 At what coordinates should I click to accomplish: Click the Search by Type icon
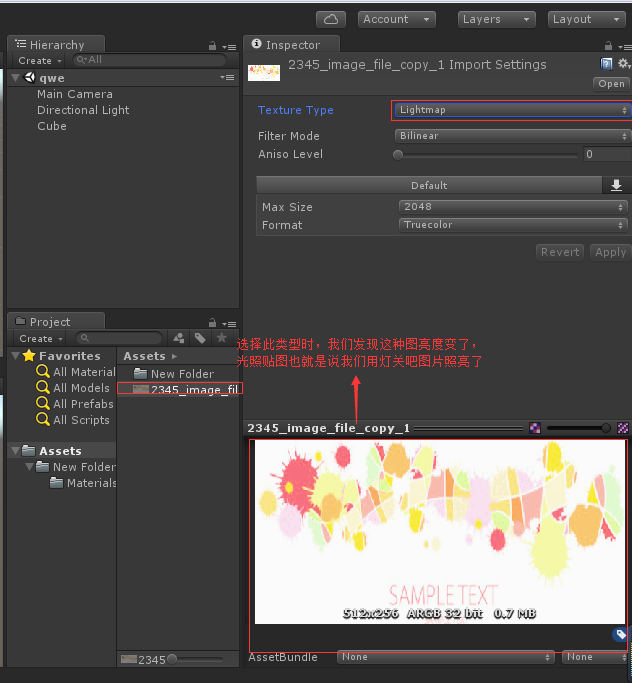click(178, 338)
